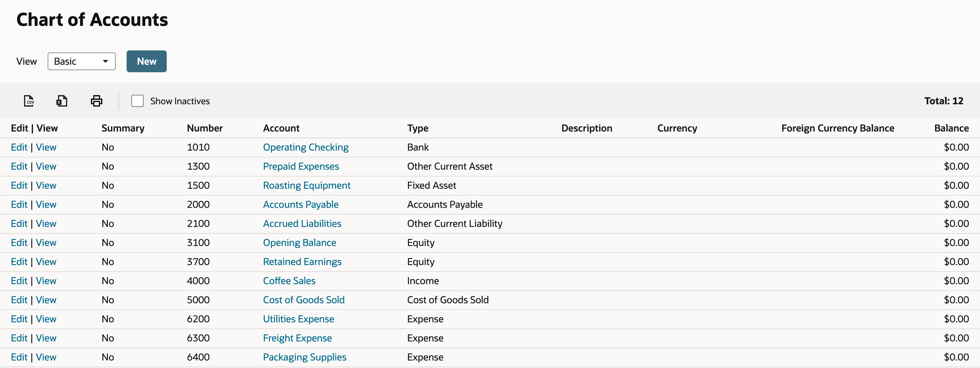The width and height of the screenshot is (980, 368).
Task: Export the list to Excel
Action: point(62,101)
